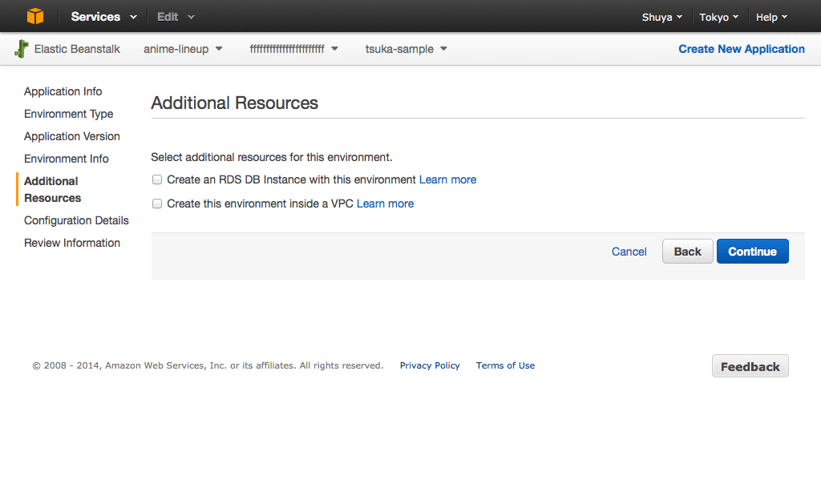Select Configuration Details in sidebar
Image resolution: width=821 pixels, height=504 pixels.
click(x=76, y=220)
